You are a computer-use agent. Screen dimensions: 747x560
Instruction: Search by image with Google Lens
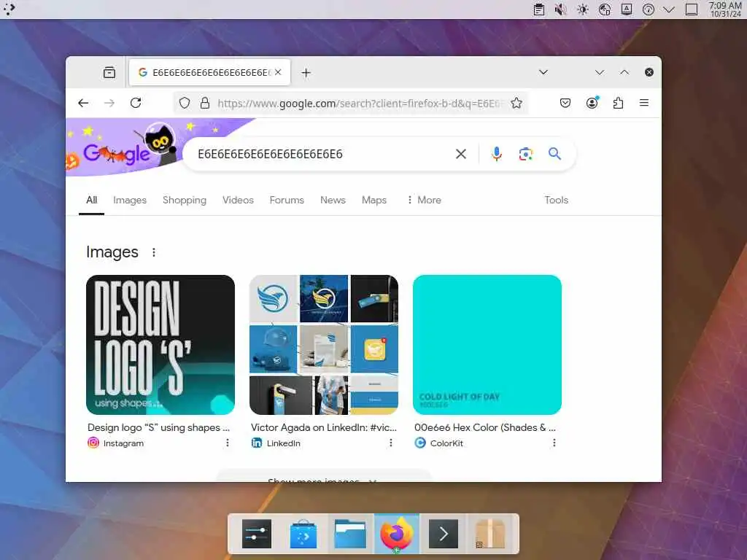pos(525,154)
